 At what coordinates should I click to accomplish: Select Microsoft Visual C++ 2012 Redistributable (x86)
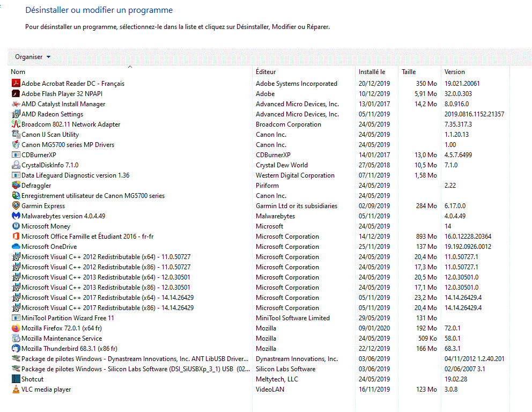pyautogui.click(x=106, y=267)
